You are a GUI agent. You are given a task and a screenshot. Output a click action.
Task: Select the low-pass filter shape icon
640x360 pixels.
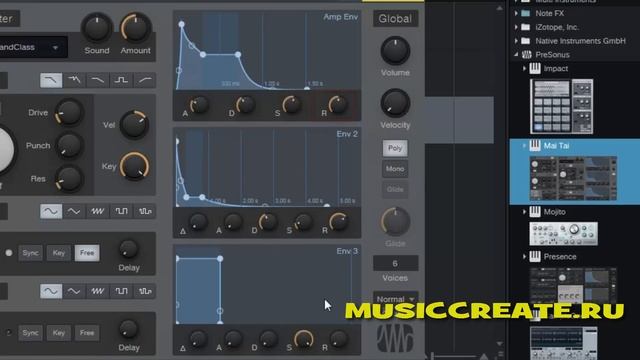tap(51, 80)
